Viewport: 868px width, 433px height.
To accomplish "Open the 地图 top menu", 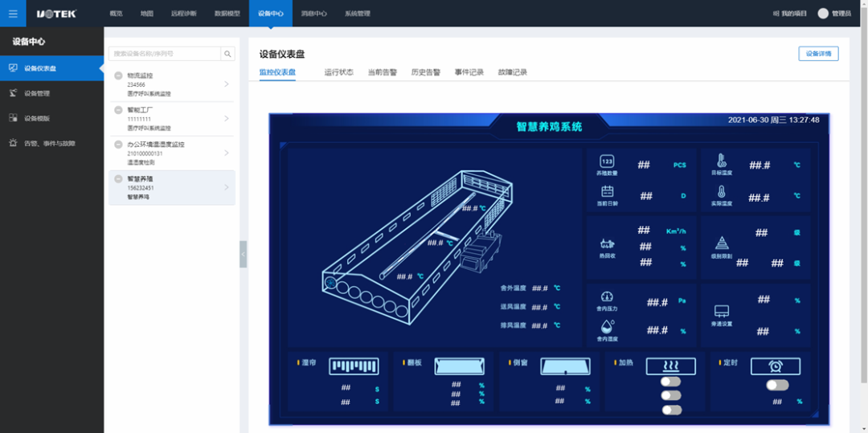I will [x=147, y=14].
